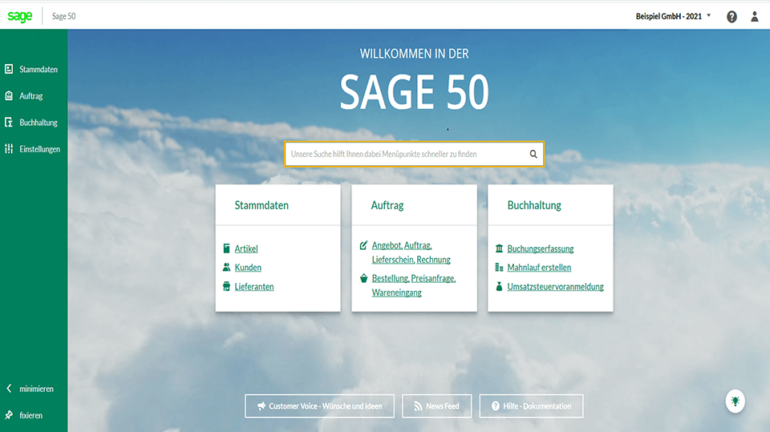Open the Wareneingang link
Viewport: 770px width, 432px height.
[396, 293]
